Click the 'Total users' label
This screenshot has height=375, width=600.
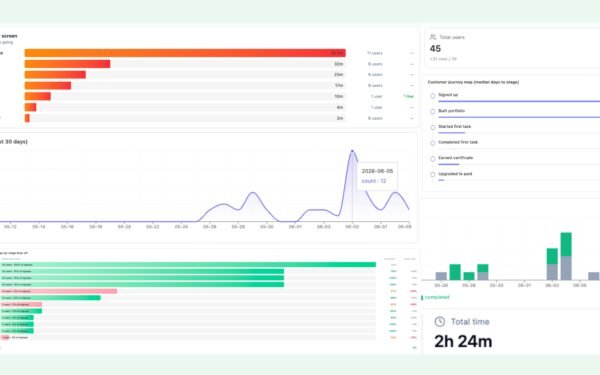[x=452, y=37]
